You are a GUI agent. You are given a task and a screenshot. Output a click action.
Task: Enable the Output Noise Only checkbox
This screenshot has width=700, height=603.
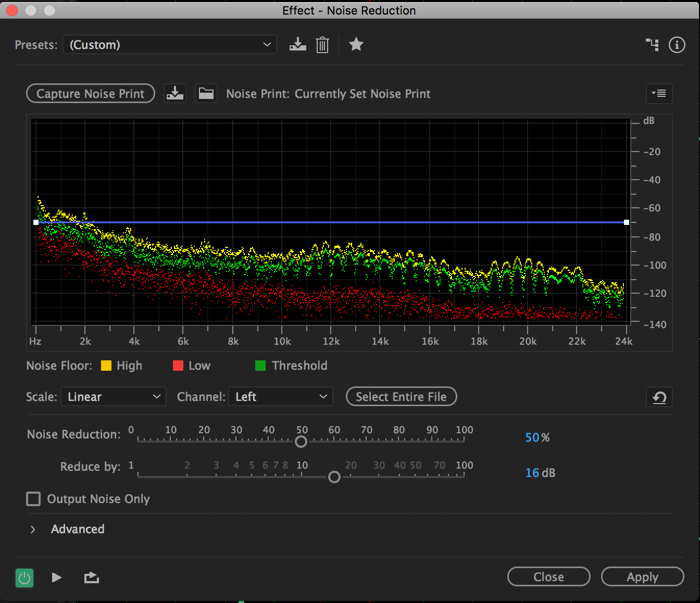[33, 499]
